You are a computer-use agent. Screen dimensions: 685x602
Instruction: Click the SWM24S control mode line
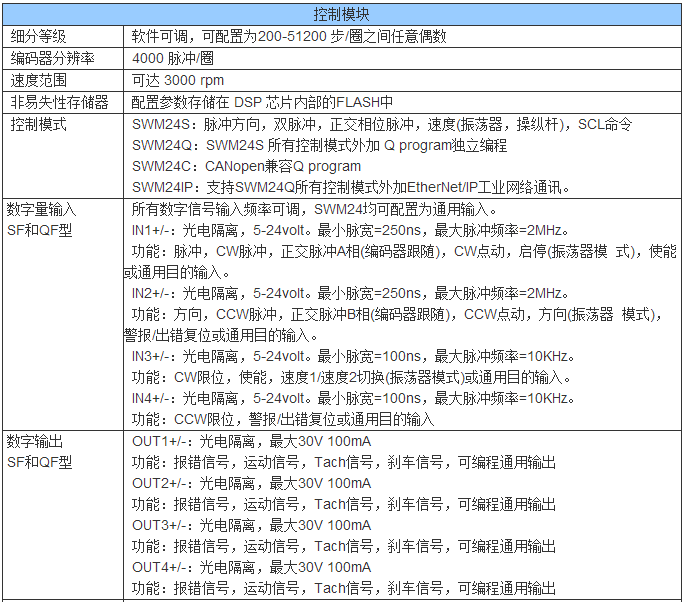[x=382, y=125]
